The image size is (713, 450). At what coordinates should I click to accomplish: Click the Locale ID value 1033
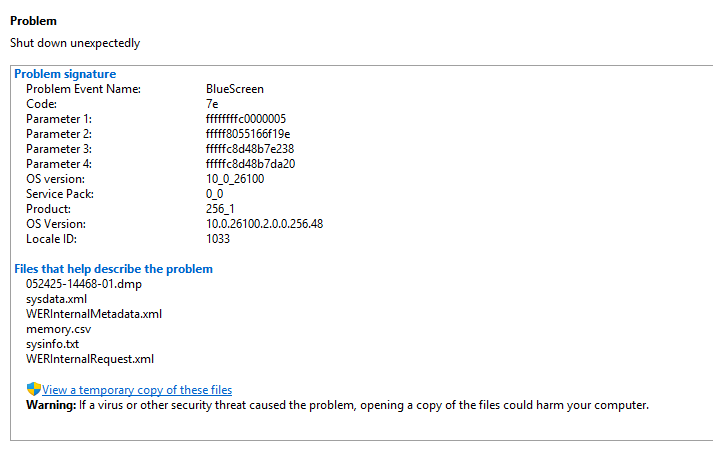217,239
